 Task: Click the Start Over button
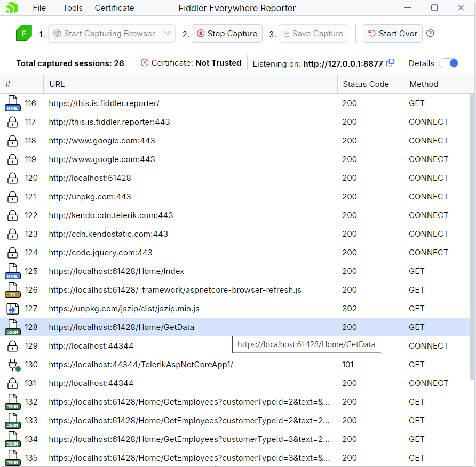click(x=393, y=33)
